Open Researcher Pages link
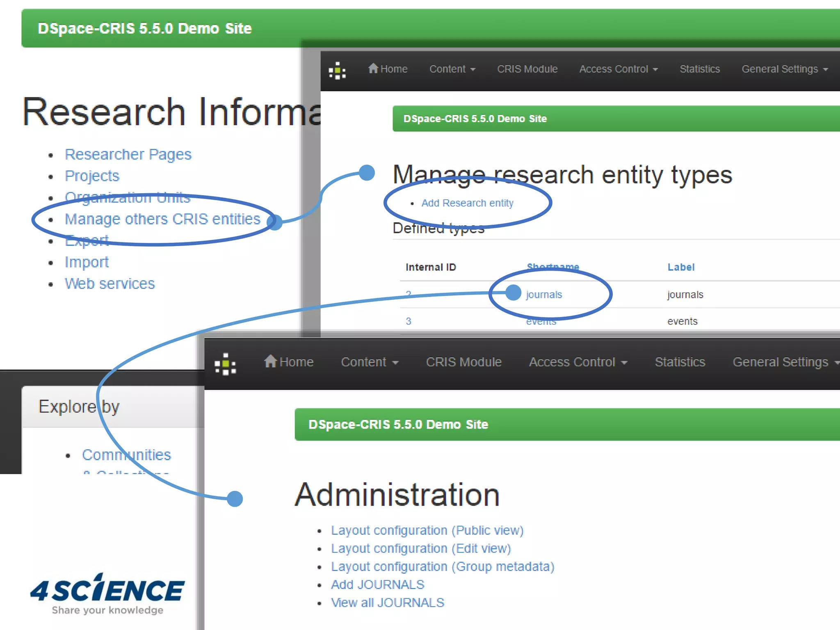 (x=128, y=155)
